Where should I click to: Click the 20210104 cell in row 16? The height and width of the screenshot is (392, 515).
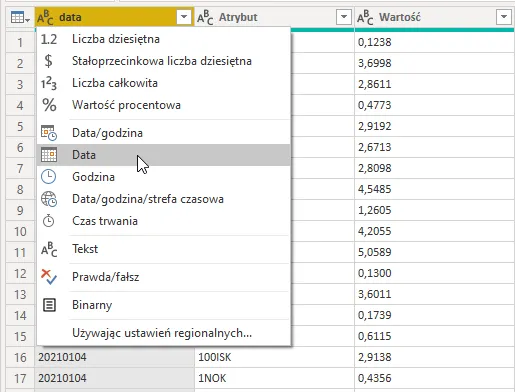pyautogui.click(x=114, y=357)
